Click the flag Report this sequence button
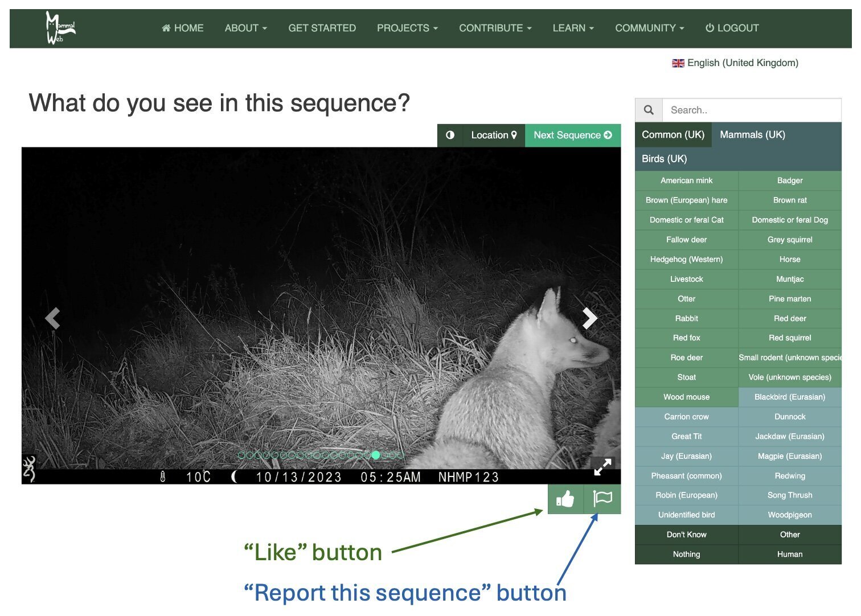Image resolution: width=861 pixels, height=616 pixels. tap(602, 499)
